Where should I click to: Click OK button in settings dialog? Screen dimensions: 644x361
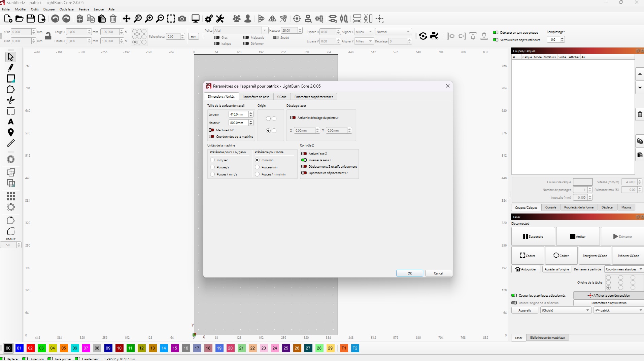click(409, 273)
